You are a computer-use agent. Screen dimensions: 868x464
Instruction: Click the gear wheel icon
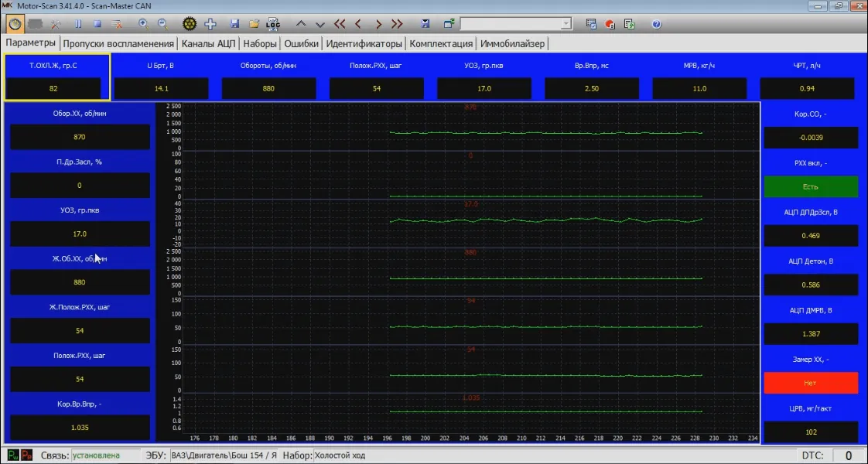coord(190,24)
